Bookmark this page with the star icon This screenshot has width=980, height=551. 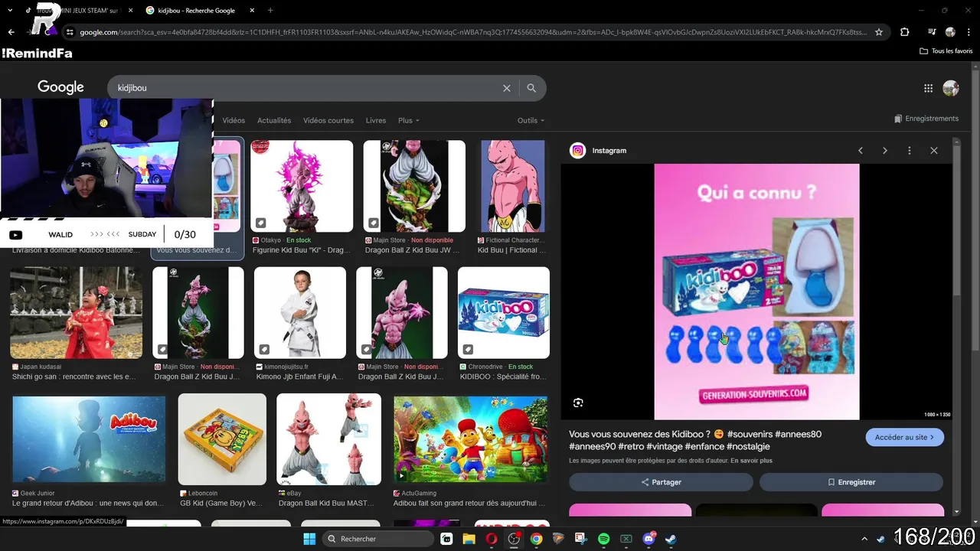tap(879, 32)
